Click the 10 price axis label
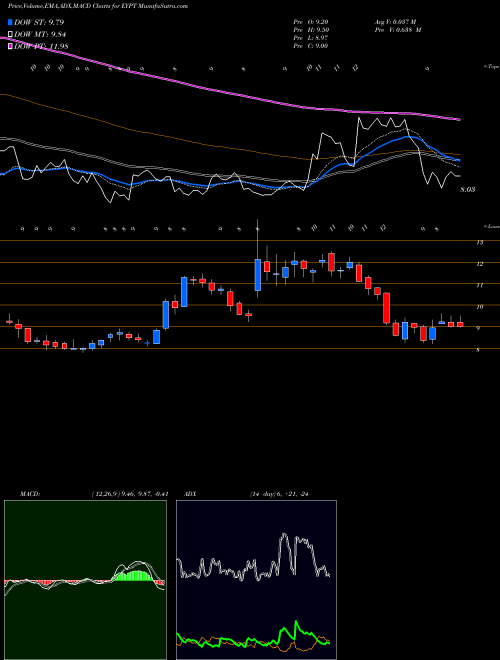 (x=479, y=307)
